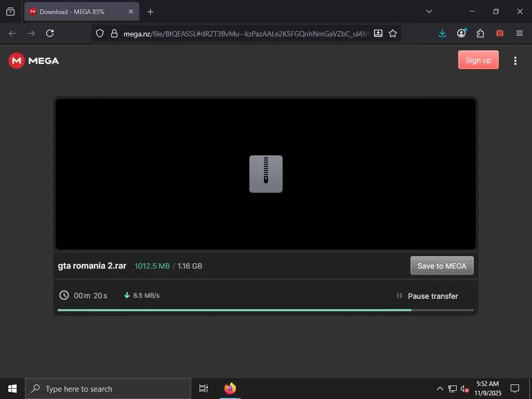Open the Firefox account icon

pyautogui.click(x=461, y=33)
